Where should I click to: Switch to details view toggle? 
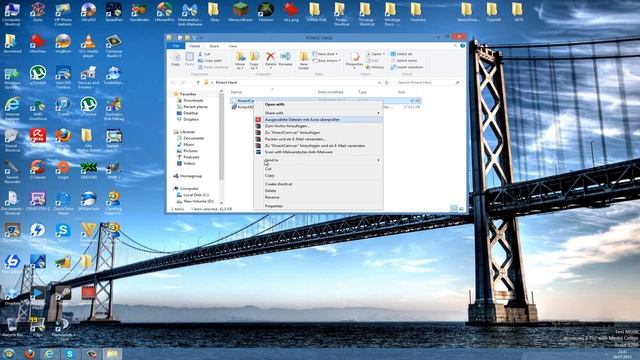[x=454, y=209]
